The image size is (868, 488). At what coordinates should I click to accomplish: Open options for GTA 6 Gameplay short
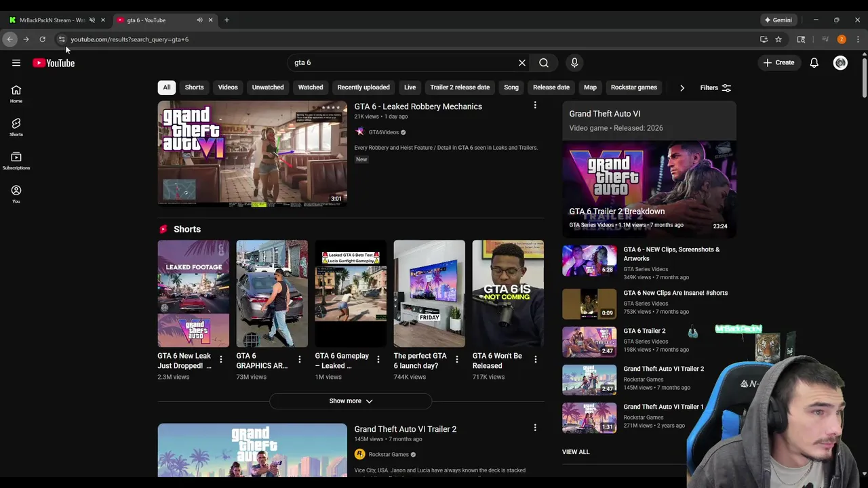coord(378,359)
